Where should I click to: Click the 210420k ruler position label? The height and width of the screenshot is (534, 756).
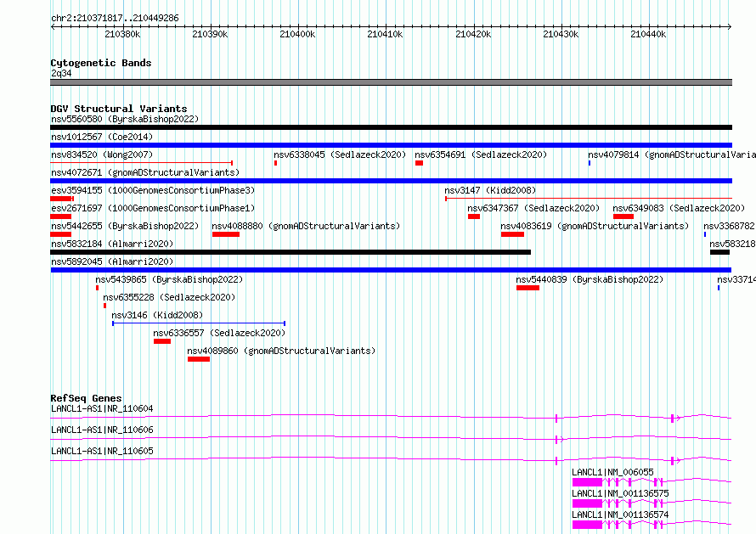tap(473, 34)
